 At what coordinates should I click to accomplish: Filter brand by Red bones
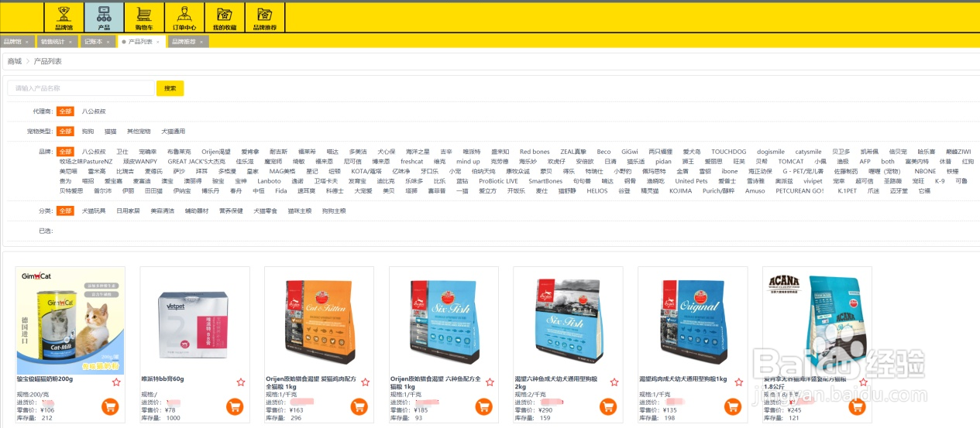[535, 152]
